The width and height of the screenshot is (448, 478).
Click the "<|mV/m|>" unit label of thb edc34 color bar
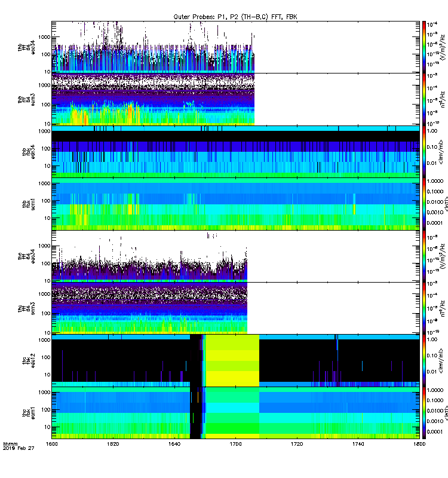tap(441, 152)
